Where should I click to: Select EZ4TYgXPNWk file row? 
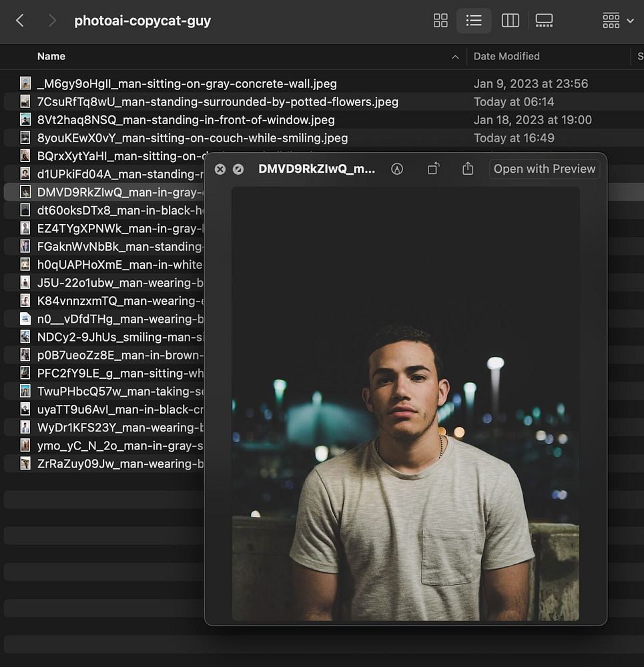pos(104,228)
